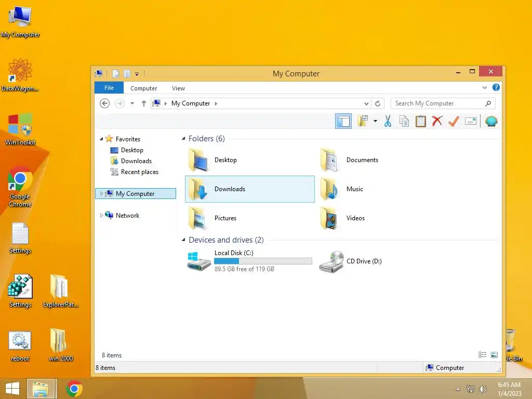Viewport: 532px width, 399px height.
Task: Click the Rename icon in toolbar
Action: (471, 121)
